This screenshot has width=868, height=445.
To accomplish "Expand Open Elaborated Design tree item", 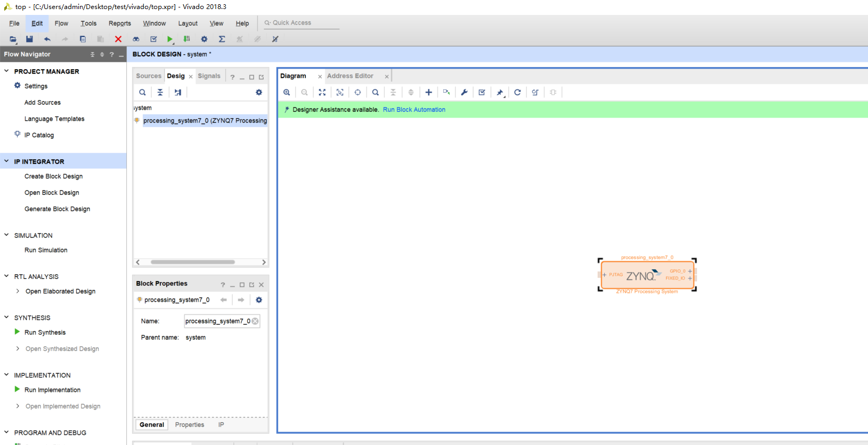I will coord(18,291).
